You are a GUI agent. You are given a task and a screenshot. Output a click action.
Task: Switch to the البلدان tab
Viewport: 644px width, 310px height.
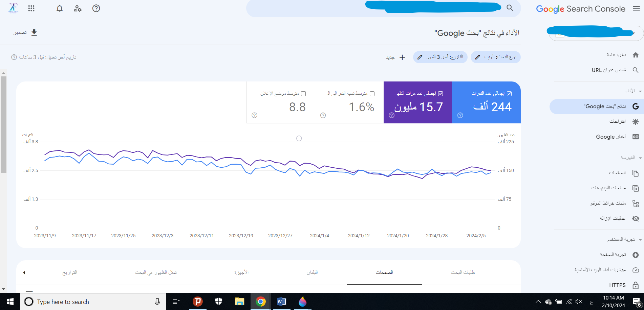312,272
